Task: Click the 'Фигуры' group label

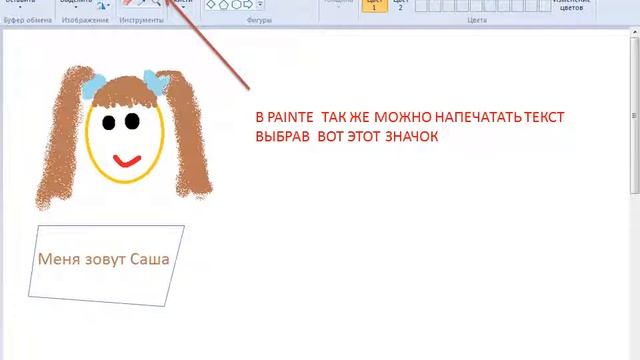Action: 259,20
